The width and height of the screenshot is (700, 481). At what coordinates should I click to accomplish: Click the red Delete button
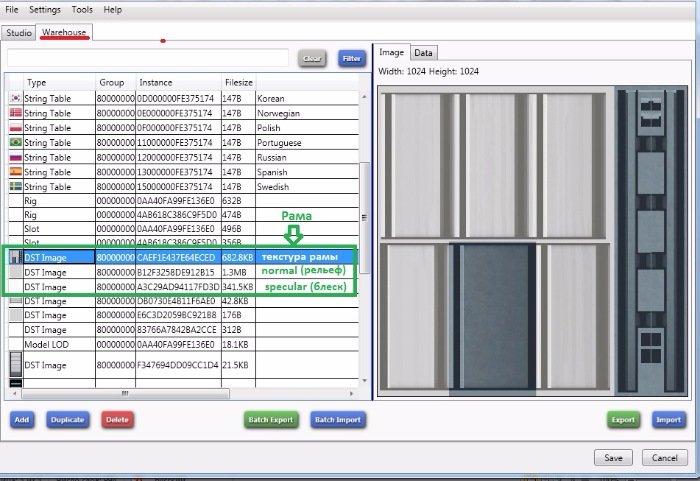117,420
